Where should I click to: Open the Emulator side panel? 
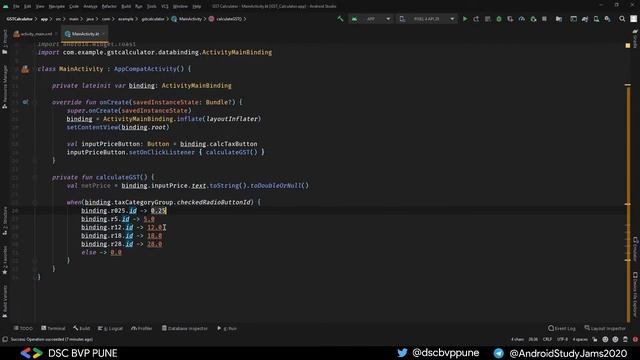pyautogui.click(x=635, y=249)
